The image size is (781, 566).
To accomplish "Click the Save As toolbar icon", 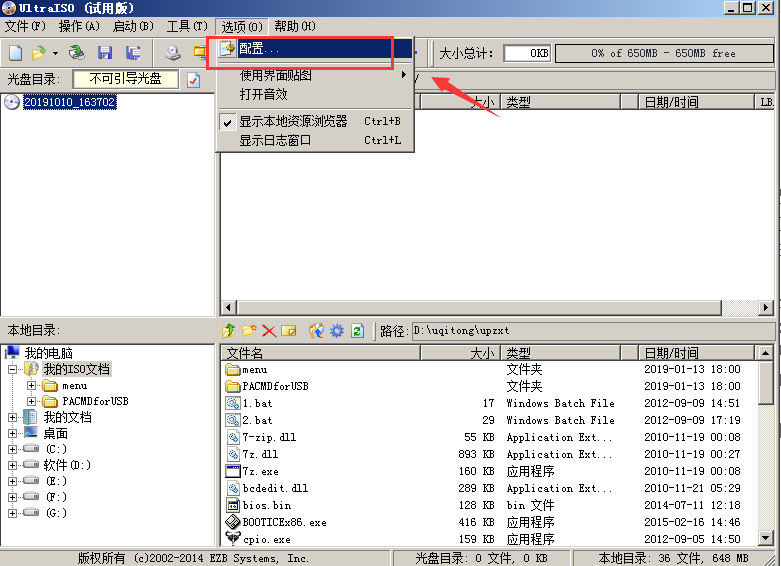I will click(133, 53).
